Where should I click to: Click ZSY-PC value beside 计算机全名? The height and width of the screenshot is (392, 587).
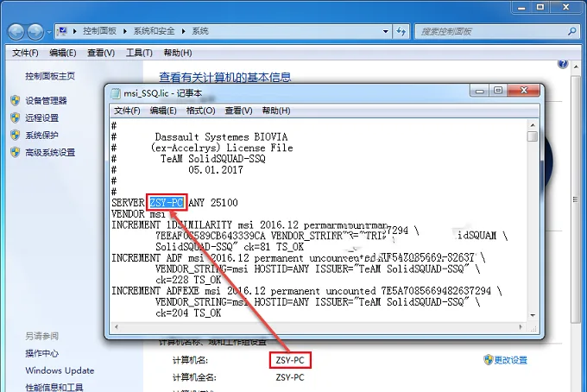tap(290, 377)
